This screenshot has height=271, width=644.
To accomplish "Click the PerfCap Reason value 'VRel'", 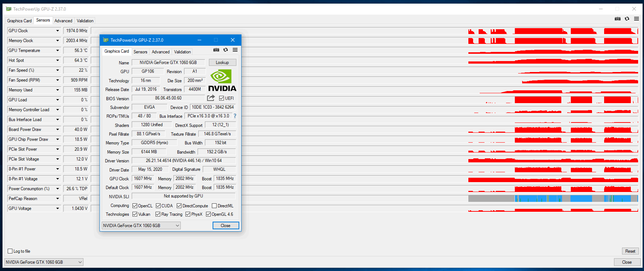I will [77, 199].
